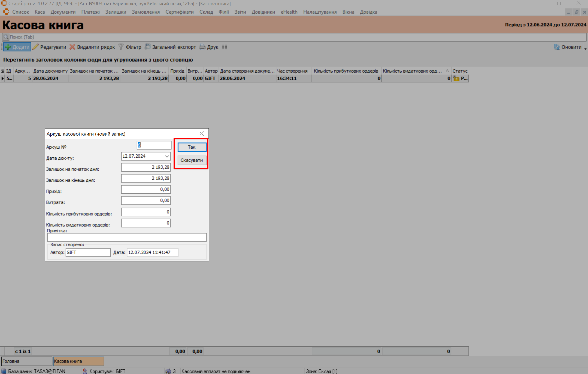Click the grid column chooser icon
This screenshot has width=588, height=374.
point(2,71)
